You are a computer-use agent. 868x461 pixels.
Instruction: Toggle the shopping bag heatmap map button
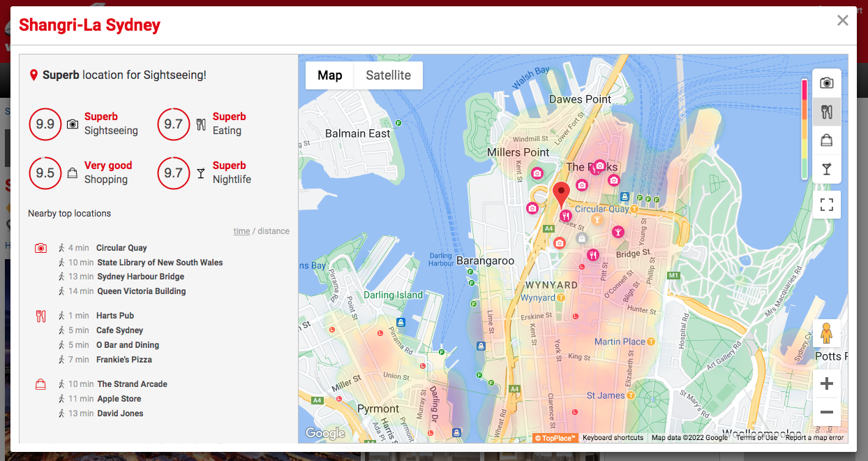(x=827, y=140)
